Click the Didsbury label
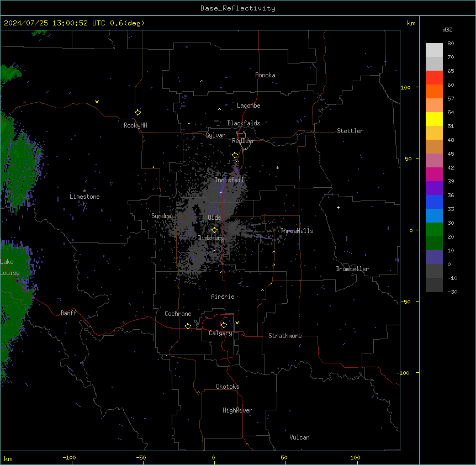Viewport: 476px width, 465px height. (x=211, y=238)
